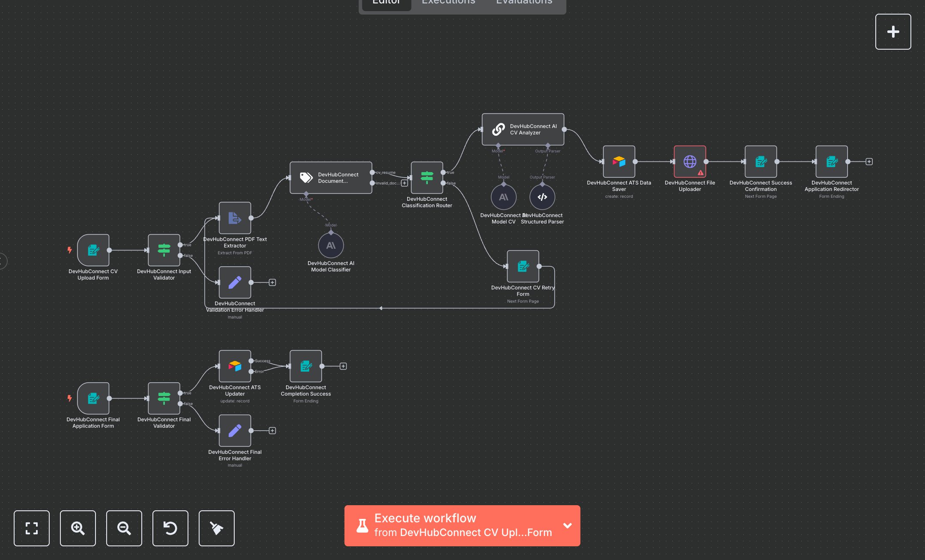Screen dimensions: 925x560
Task: Switch to the Executions tab
Action: (448, 2)
